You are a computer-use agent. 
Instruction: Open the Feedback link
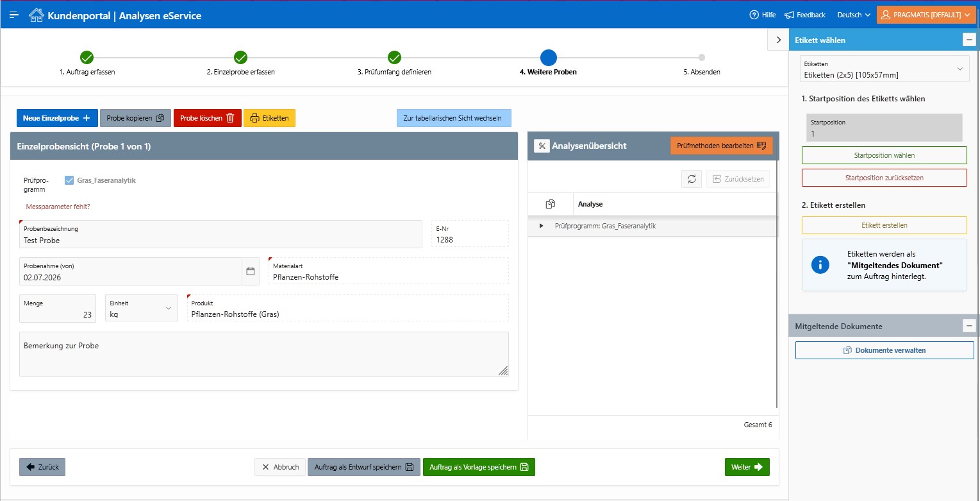click(805, 15)
